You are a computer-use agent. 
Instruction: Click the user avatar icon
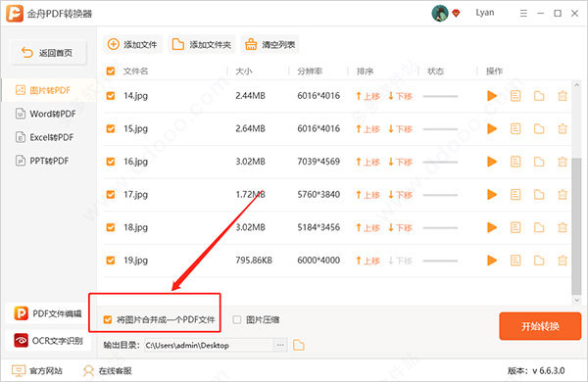[439, 14]
